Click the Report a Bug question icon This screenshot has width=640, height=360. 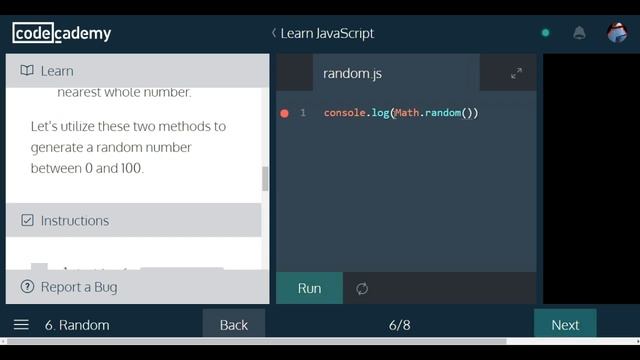(27, 287)
